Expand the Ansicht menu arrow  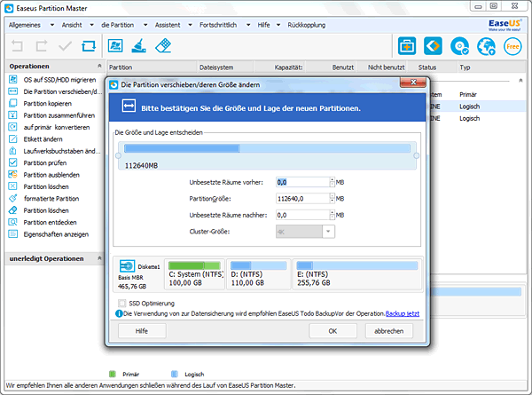coord(91,25)
